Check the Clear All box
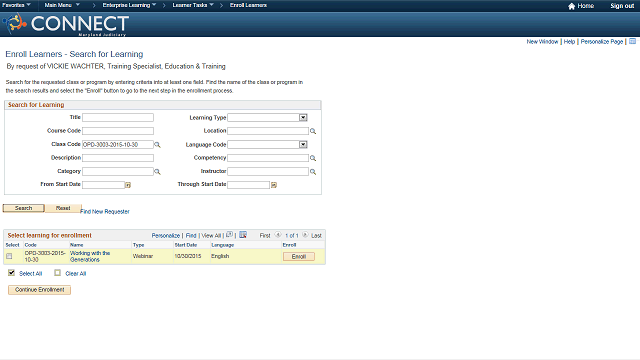Image resolution: width=640 pixels, height=360 pixels. tap(58, 273)
